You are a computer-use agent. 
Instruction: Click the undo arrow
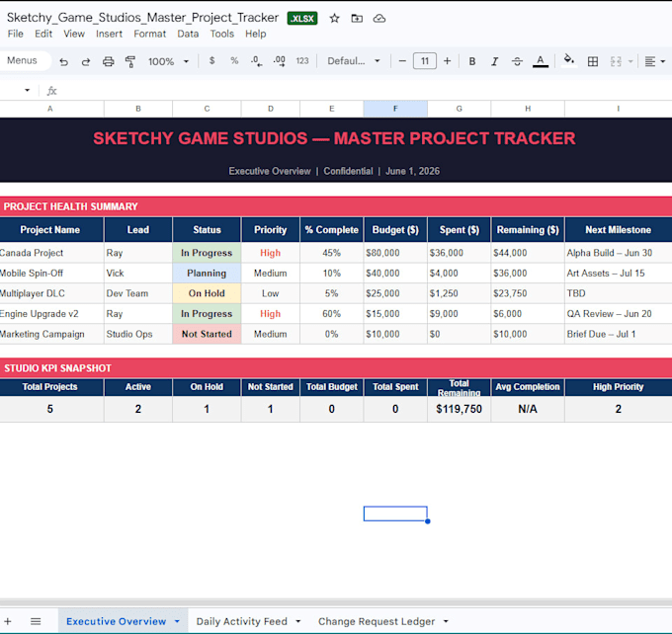click(64, 61)
